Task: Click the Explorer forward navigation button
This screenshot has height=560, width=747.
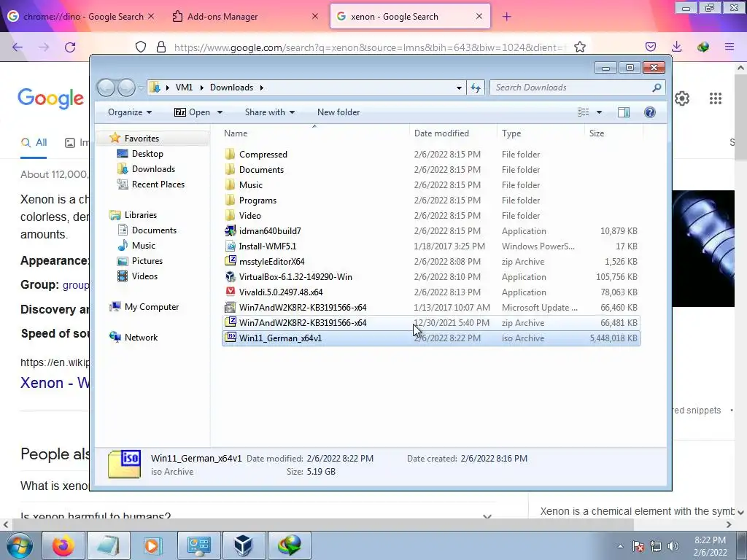Action: click(x=126, y=87)
